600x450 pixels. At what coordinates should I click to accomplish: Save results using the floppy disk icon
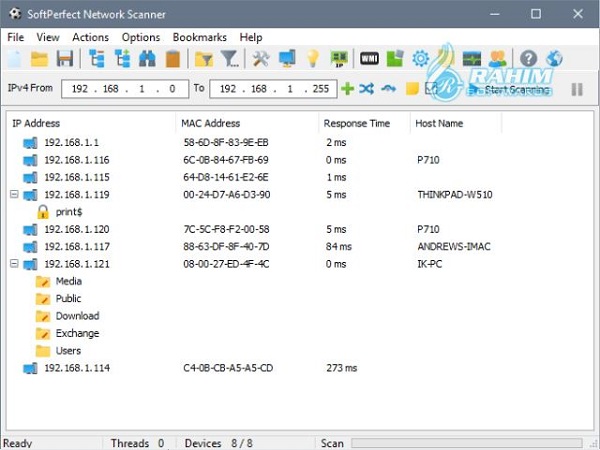coord(65,59)
